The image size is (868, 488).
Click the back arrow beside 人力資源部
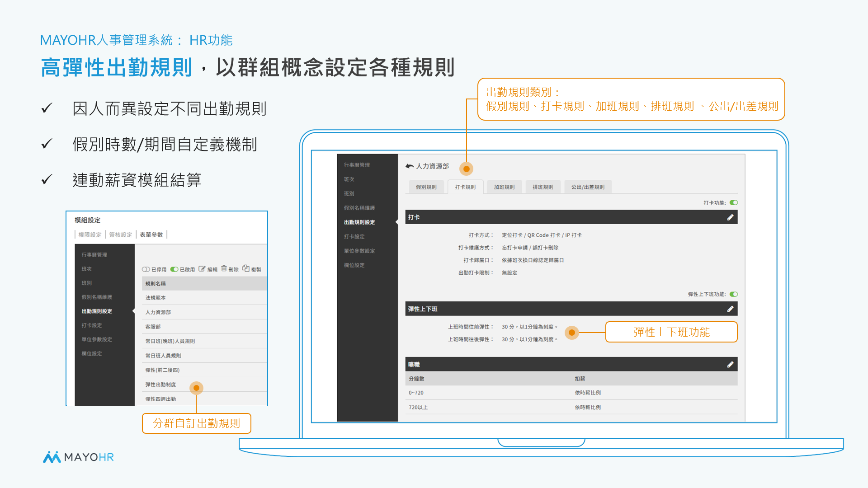(x=410, y=166)
